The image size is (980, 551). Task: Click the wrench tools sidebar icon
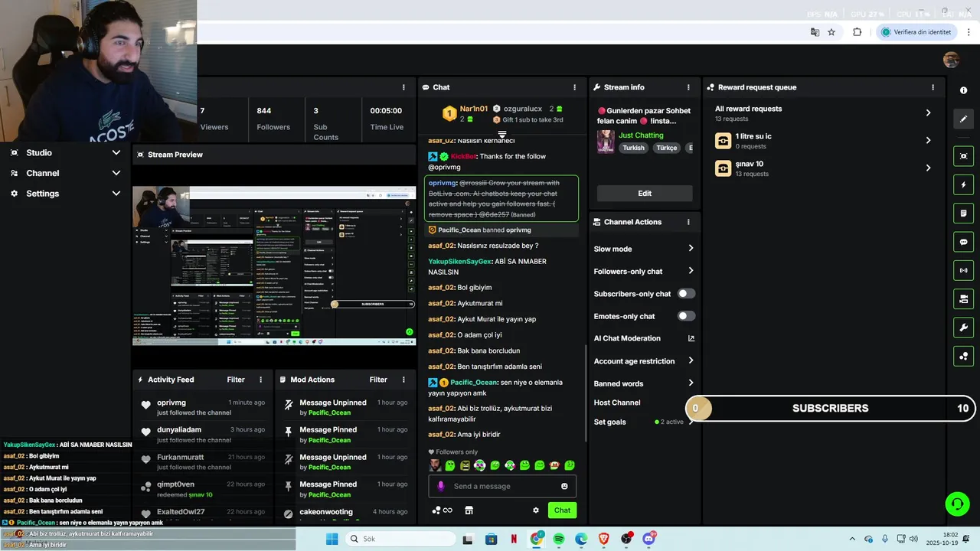pos(963,328)
